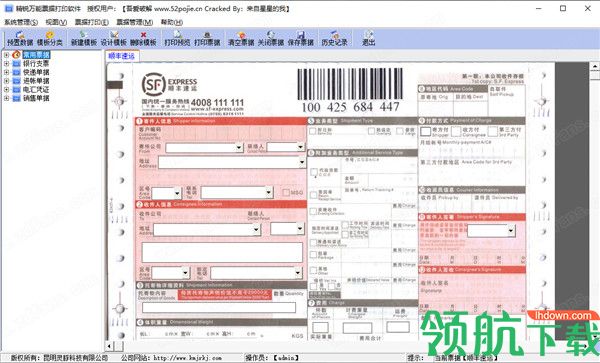600x363 pixels.
Task: Select the 电汇凭证 tree item
Action: click(36, 90)
